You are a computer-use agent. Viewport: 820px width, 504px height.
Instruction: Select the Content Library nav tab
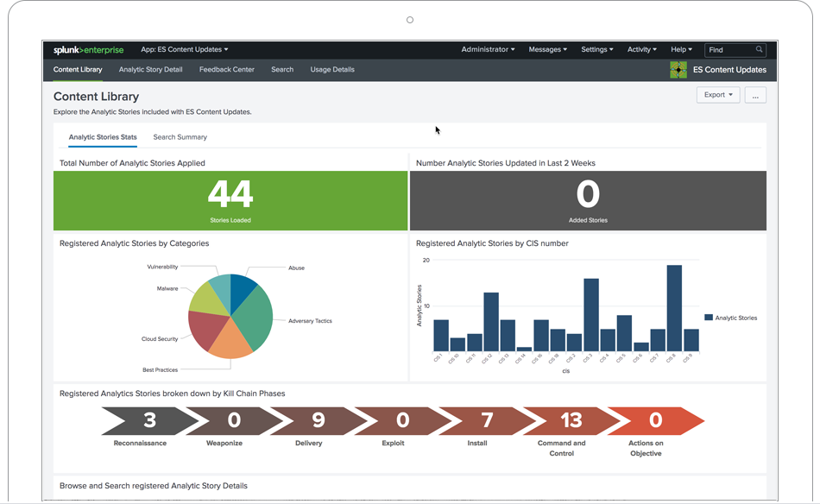[x=78, y=70]
